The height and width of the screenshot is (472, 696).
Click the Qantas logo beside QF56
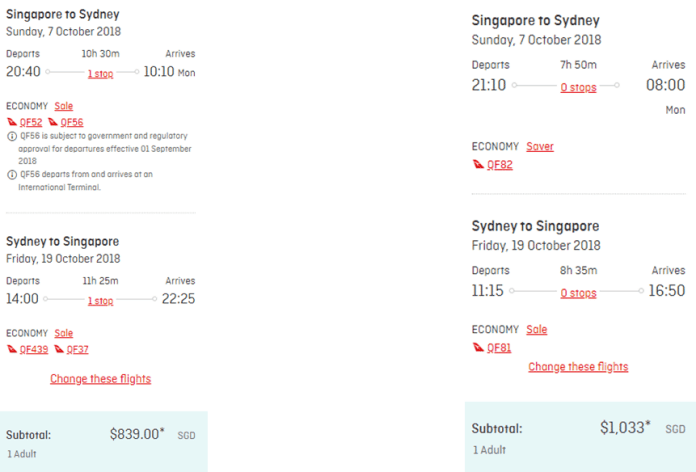53,122
